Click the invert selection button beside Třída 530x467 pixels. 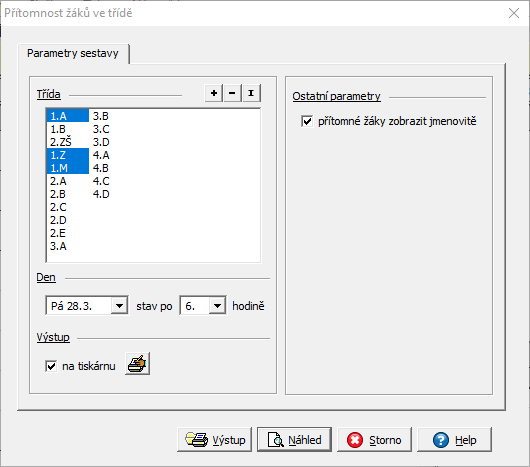[x=251, y=93]
